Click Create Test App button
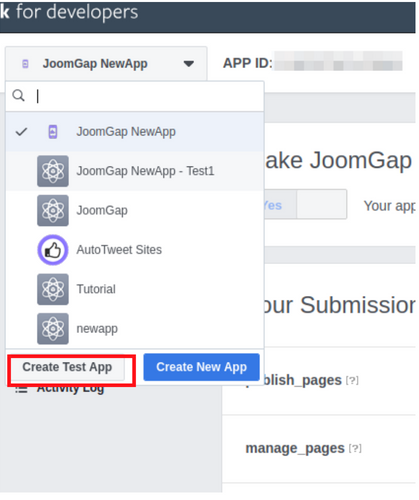Screen dimensions: 419x500 67,367
